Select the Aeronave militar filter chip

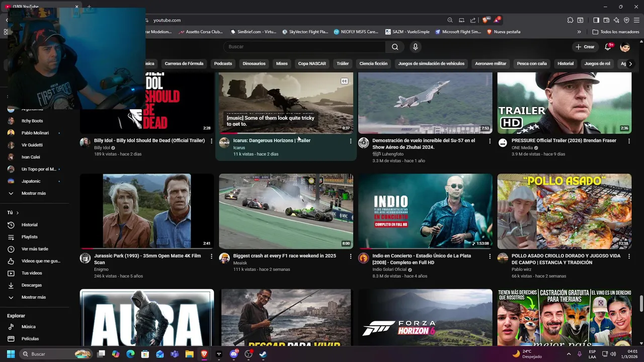[x=491, y=64]
